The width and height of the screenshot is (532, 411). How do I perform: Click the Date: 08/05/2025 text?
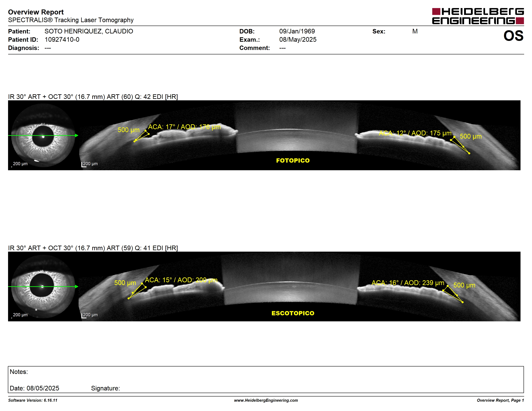pos(34,388)
